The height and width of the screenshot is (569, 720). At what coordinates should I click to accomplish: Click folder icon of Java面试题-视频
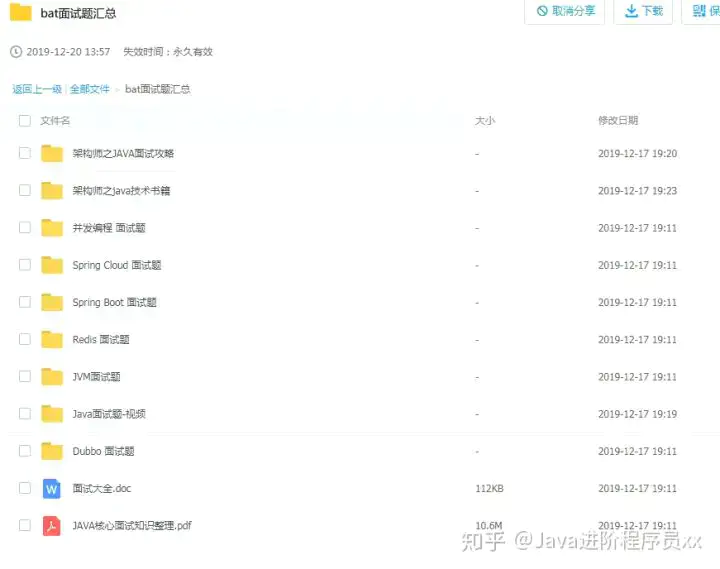[52, 414]
